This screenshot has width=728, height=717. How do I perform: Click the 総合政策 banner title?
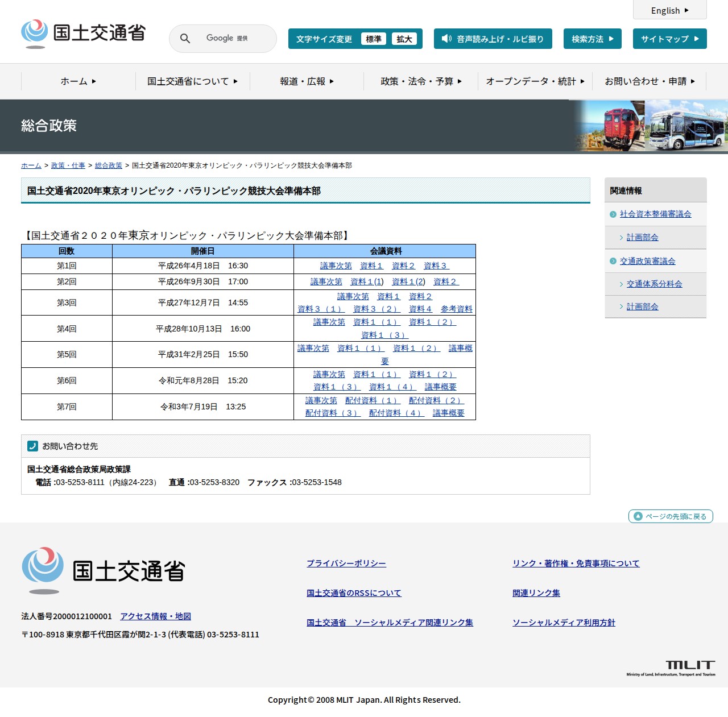(x=49, y=126)
